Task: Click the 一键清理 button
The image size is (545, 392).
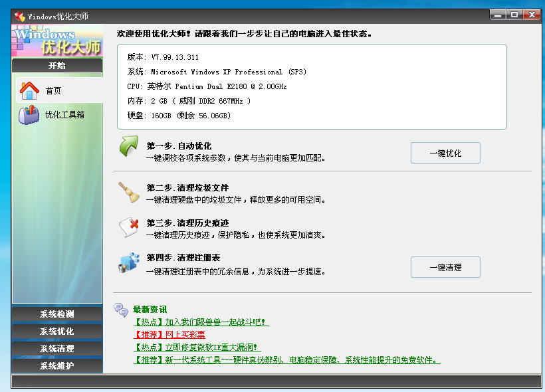Action: [x=445, y=267]
